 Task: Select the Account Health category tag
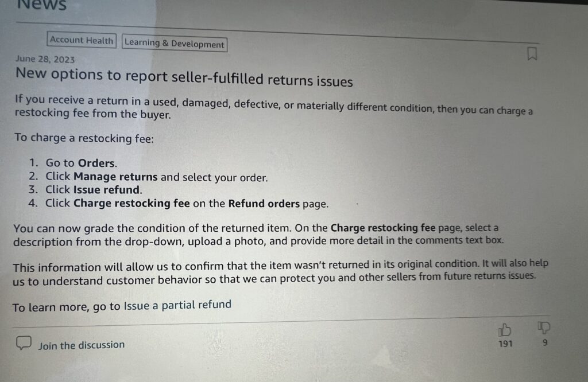81,40
